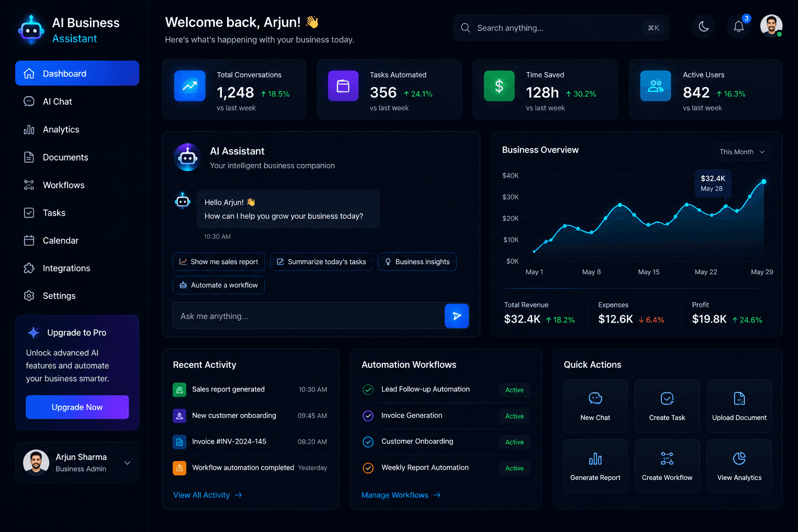Toggle Customer Onboarding check circle
The image size is (798, 532).
click(368, 442)
